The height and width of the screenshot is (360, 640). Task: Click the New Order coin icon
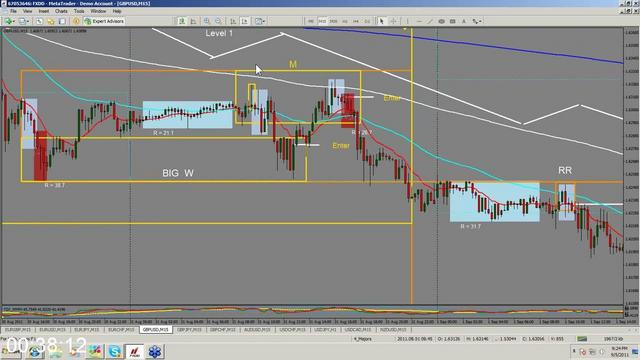(x=76, y=21)
